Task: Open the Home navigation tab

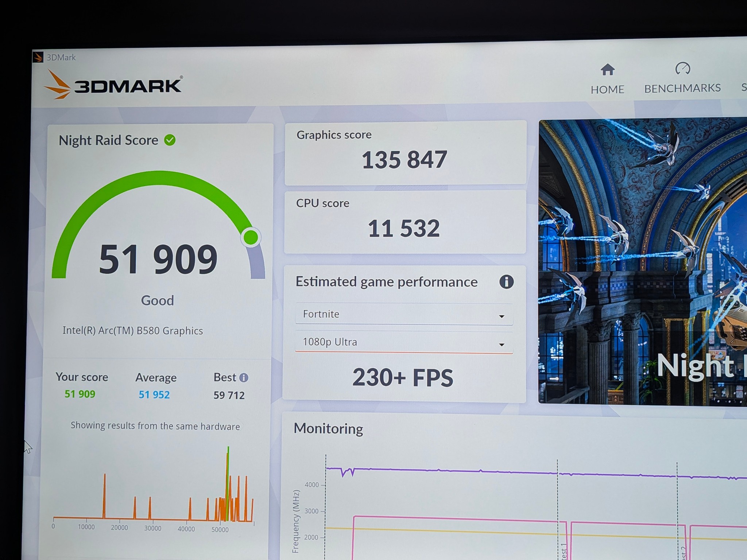Action: pyautogui.click(x=607, y=79)
